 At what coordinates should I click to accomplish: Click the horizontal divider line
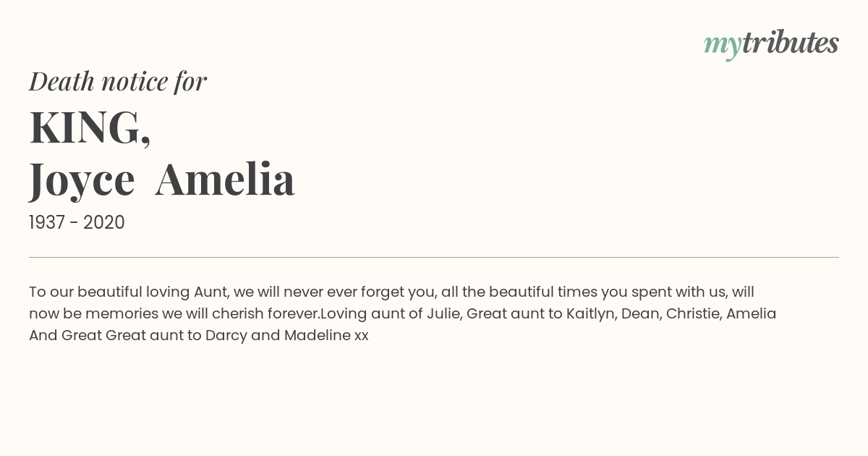(434, 257)
